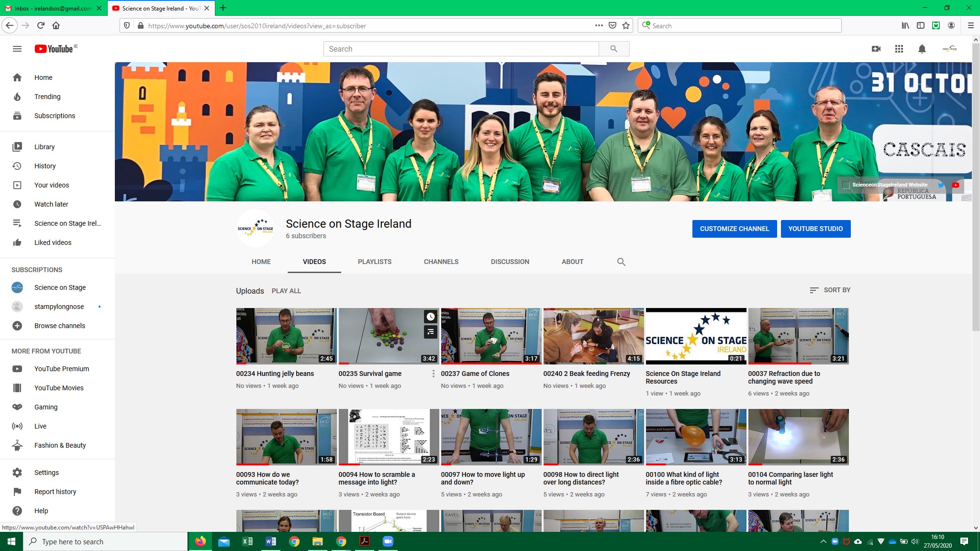The height and width of the screenshot is (551, 980).
Task: Open the create video camera icon
Action: coord(876,49)
